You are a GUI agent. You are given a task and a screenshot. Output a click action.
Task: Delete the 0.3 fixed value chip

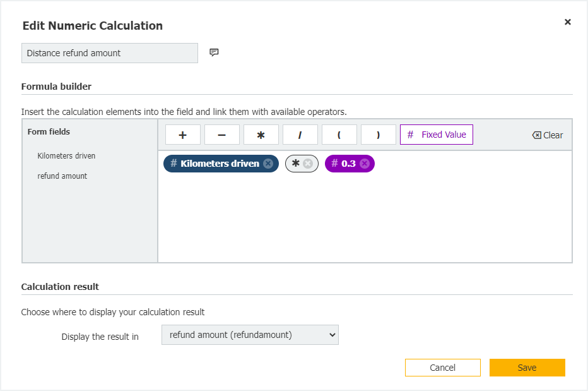coord(365,163)
